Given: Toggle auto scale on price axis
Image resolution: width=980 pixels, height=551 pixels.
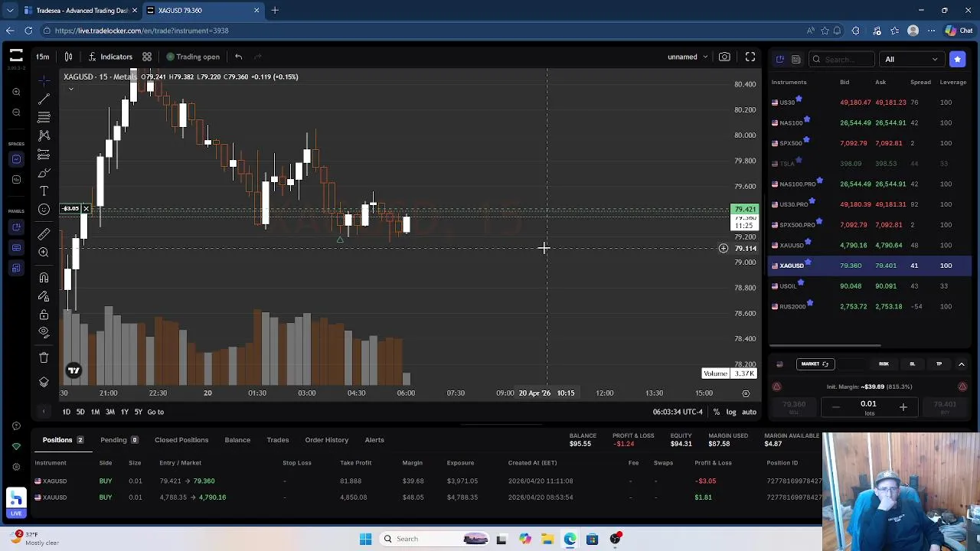Looking at the screenshot, I should tap(750, 412).
